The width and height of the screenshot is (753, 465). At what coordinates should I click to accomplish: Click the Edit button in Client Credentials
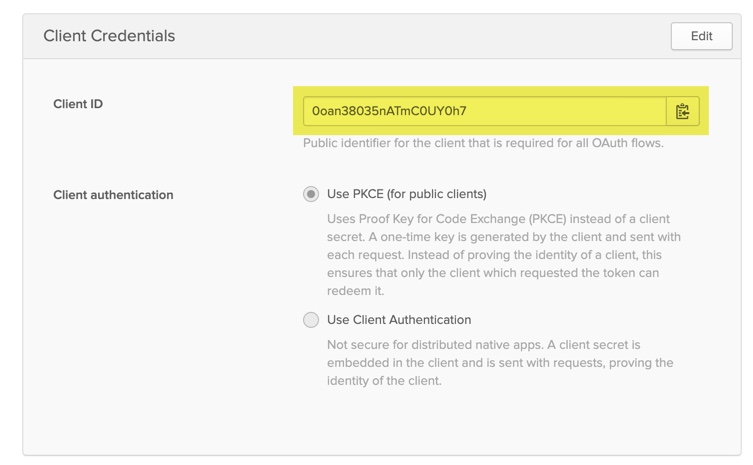[x=701, y=36]
